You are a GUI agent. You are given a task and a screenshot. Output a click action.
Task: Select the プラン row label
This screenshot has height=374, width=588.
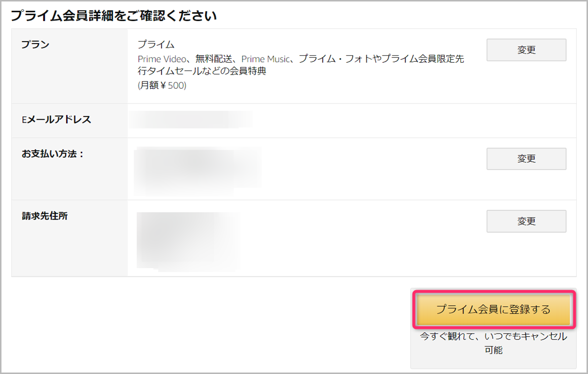pos(35,45)
